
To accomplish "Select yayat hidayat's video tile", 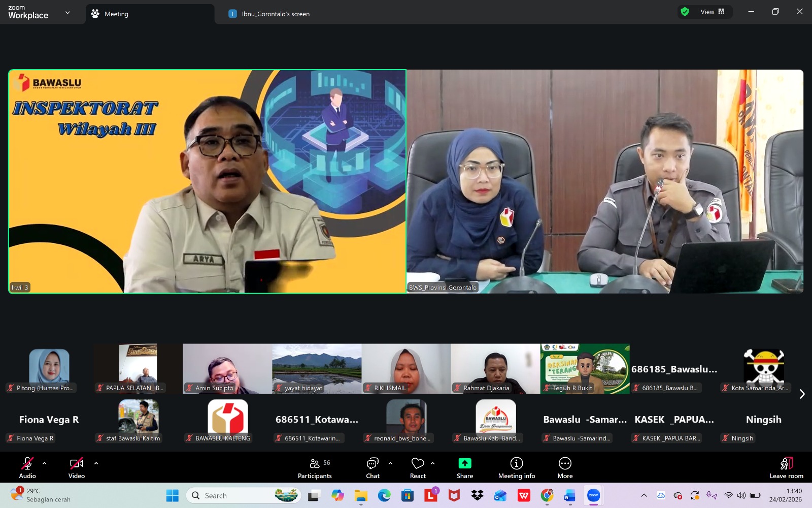I will (x=317, y=369).
